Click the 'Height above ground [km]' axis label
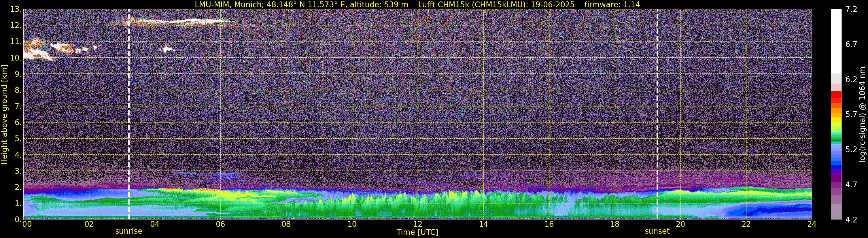This screenshot has width=868, height=238. [4, 114]
